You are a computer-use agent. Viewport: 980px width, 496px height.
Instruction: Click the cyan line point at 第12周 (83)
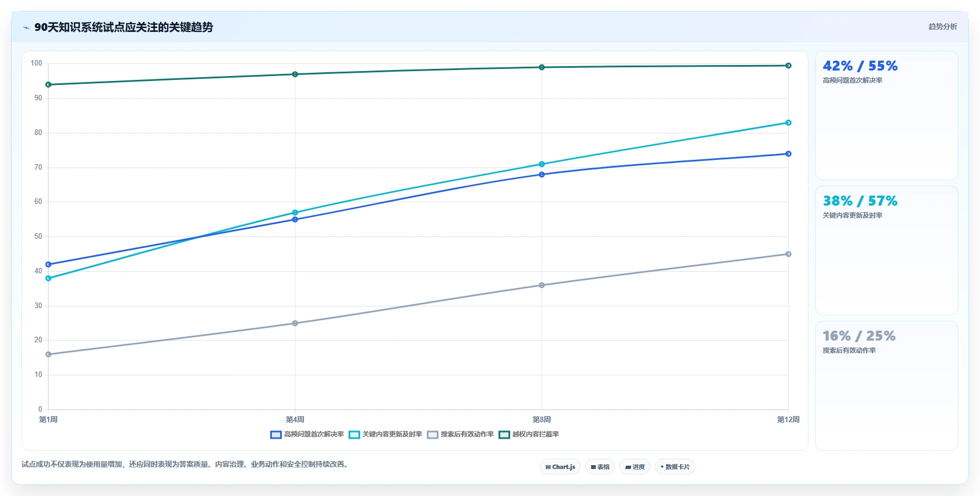[x=788, y=123]
